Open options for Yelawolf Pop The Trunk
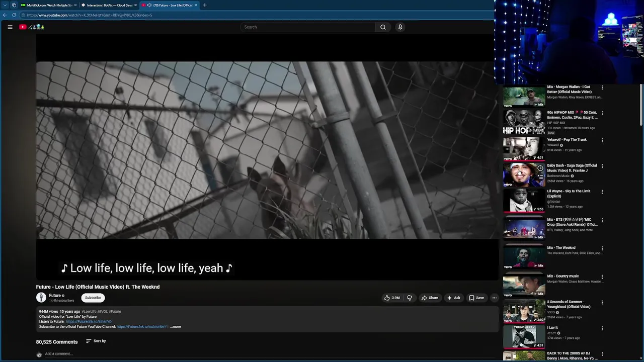Image resolution: width=644 pixels, height=362 pixels. pyautogui.click(x=602, y=140)
